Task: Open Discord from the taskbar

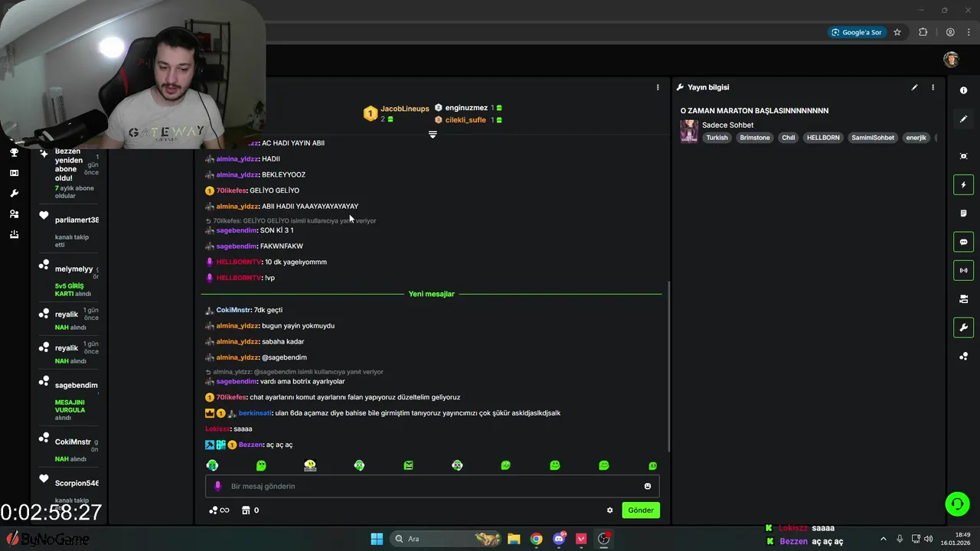Action: point(559,539)
